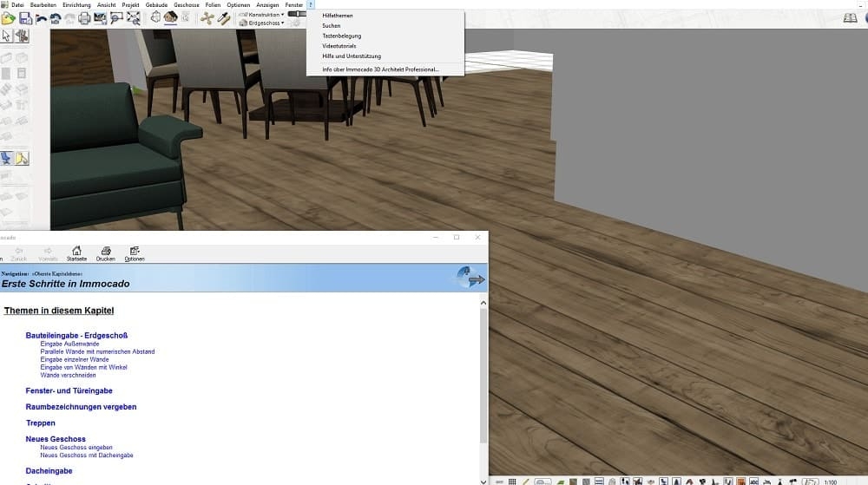Open the Raumbezeichnungen vergeben link
Viewport: 868px width, 485px height.
click(x=81, y=406)
